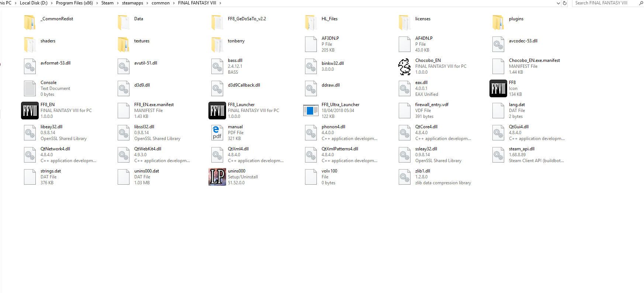644x293 pixels.
Task: Select the HL_Files folder icon
Action: click(x=311, y=22)
